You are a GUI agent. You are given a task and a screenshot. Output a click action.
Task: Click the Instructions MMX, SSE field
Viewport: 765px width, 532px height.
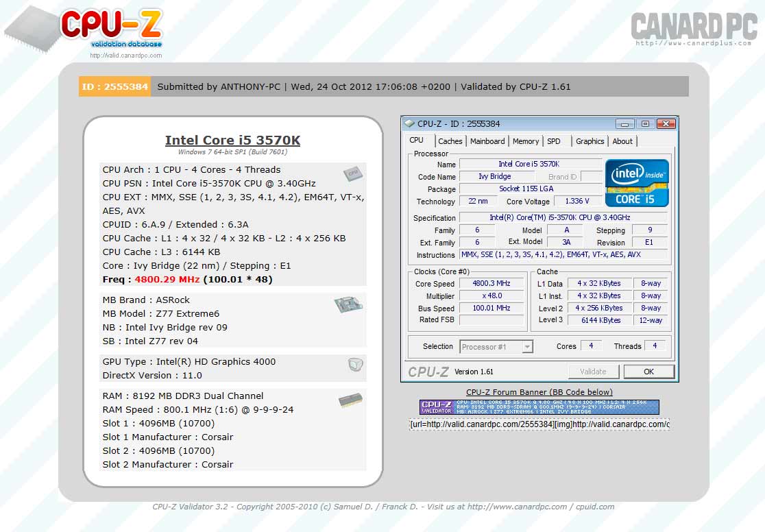(x=563, y=254)
